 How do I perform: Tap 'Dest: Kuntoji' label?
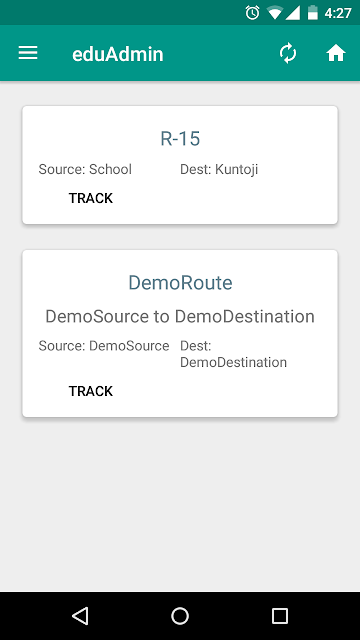219,169
